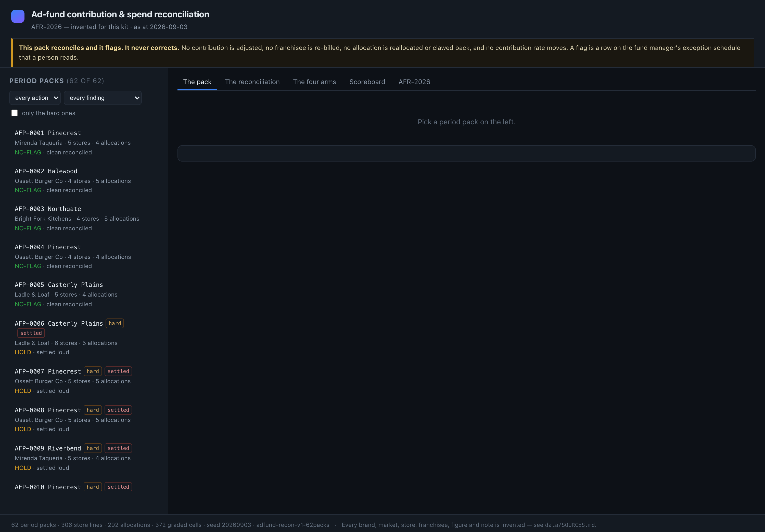Click the hard badge on AFP-0008 Pinecrest
Screen dimensions: 765x532
pos(93,410)
